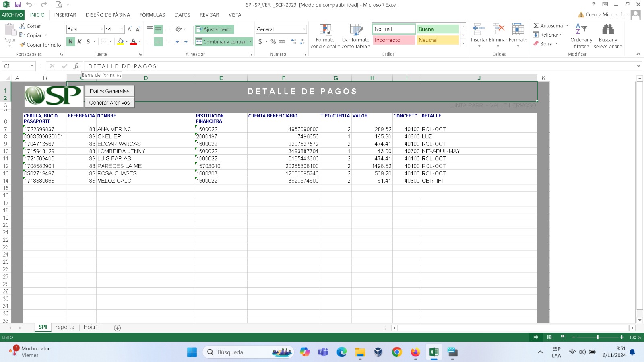Click the Format Painter brush icon

pos(23,45)
